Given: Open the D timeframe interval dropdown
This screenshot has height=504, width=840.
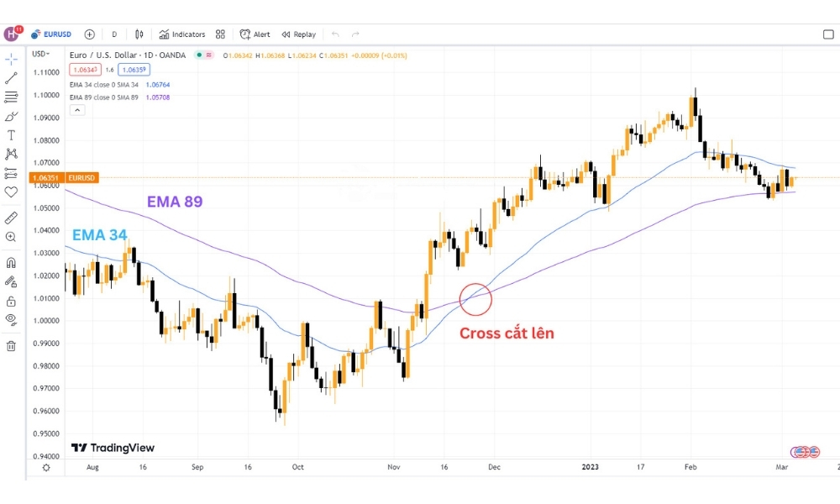Looking at the screenshot, I should (114, 34).
